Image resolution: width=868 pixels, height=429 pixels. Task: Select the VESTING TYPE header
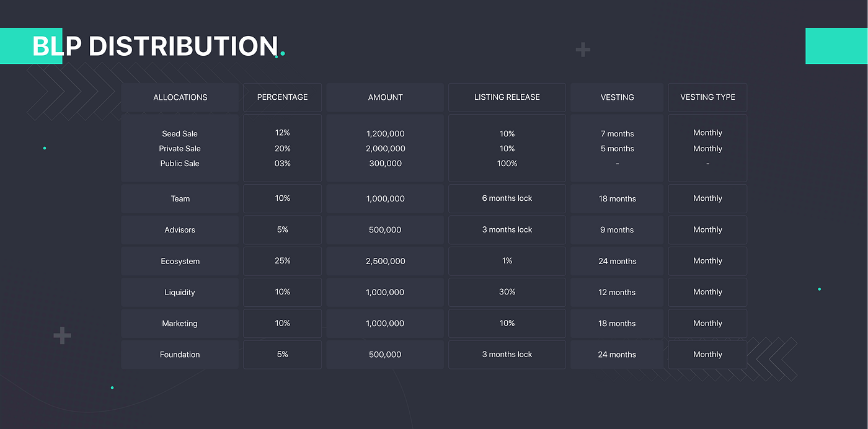(x=707, y=97)
